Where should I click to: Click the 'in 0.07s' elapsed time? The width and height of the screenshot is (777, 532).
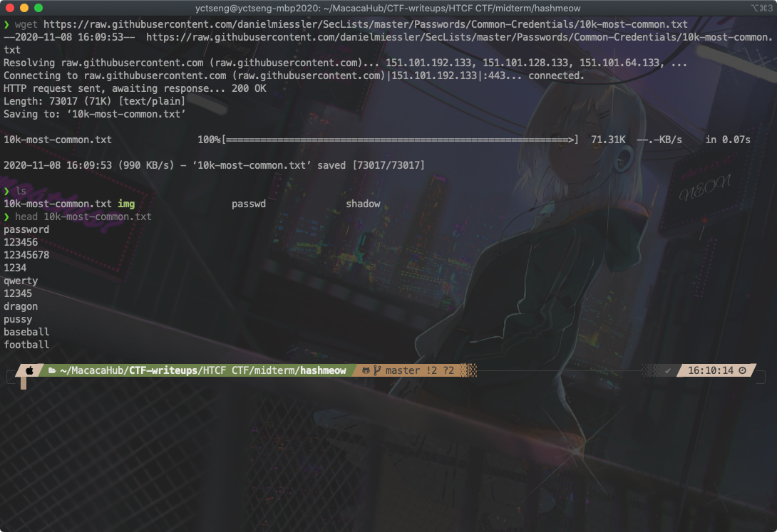point(728,140)
